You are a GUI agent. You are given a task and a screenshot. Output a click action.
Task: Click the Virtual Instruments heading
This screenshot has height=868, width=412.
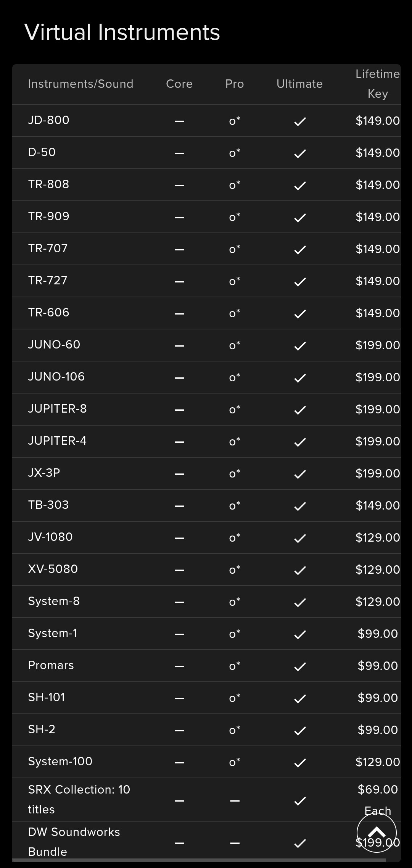(x=122, y=32)
